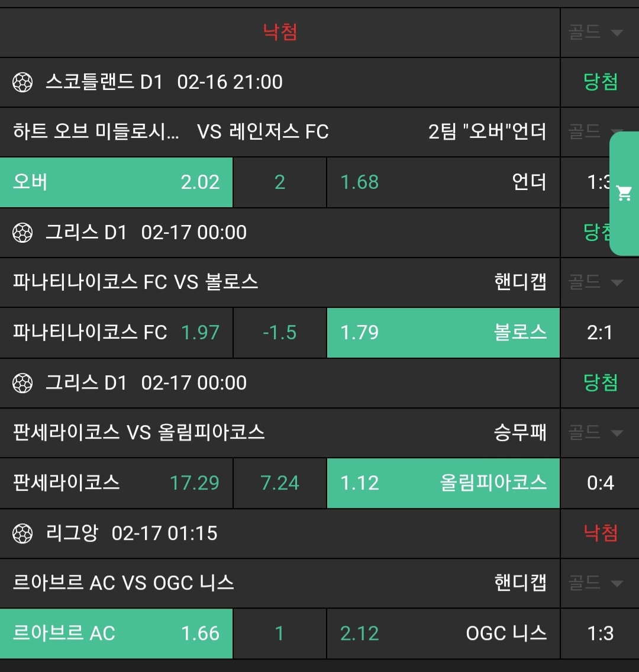Click the red 낙침 status on the 리그앙 row
The height and width of the screenshot is (672, 639).
click(600, 533)
